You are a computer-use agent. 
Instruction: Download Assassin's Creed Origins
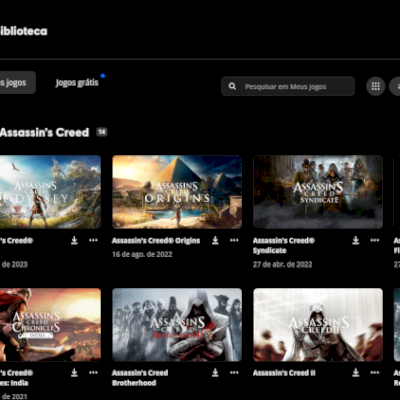click(x=215, y=240)
